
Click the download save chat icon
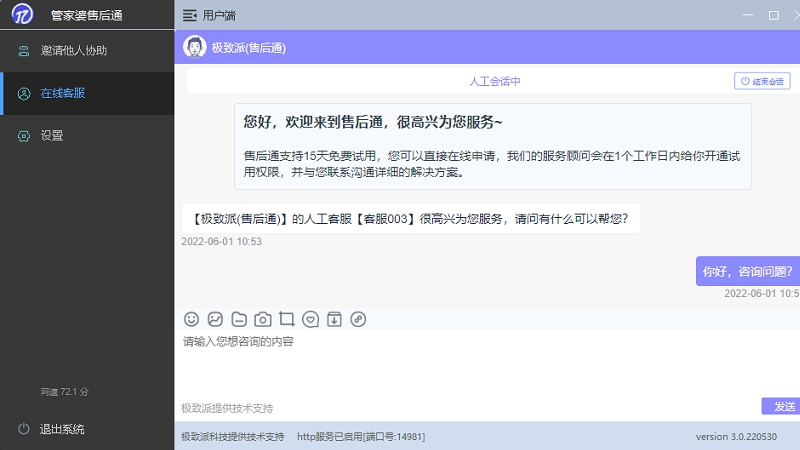[x=334, y=319]
